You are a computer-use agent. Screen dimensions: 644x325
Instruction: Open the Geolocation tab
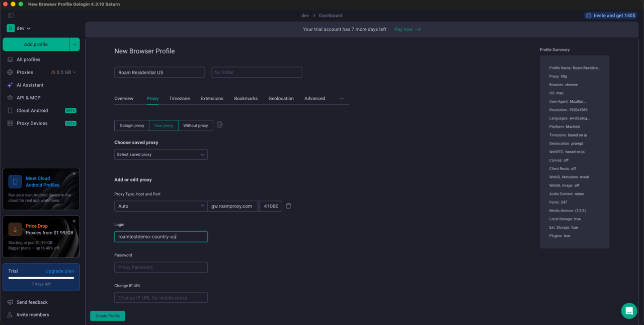[x=281, y=98]
